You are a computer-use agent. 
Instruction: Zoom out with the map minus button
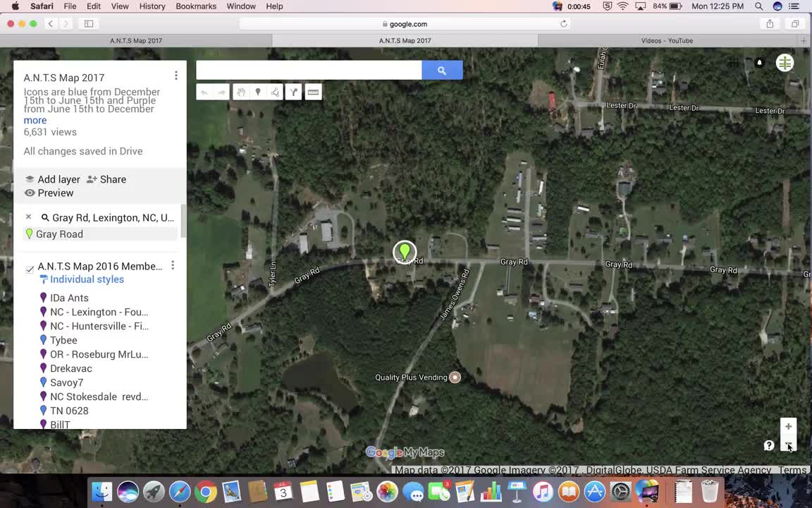788,445
